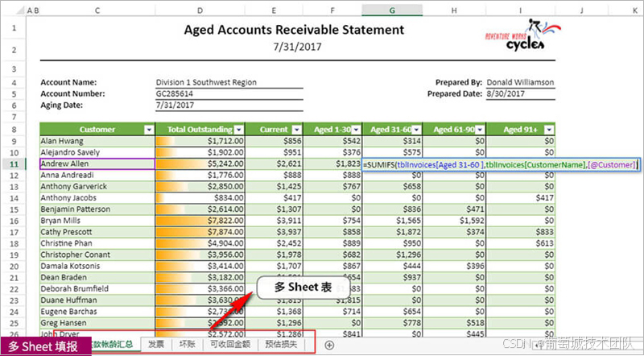Click the Donald Williamson prepared-by cell
Viewport: 644px width, 356px height.
click(x=520, y=83)
